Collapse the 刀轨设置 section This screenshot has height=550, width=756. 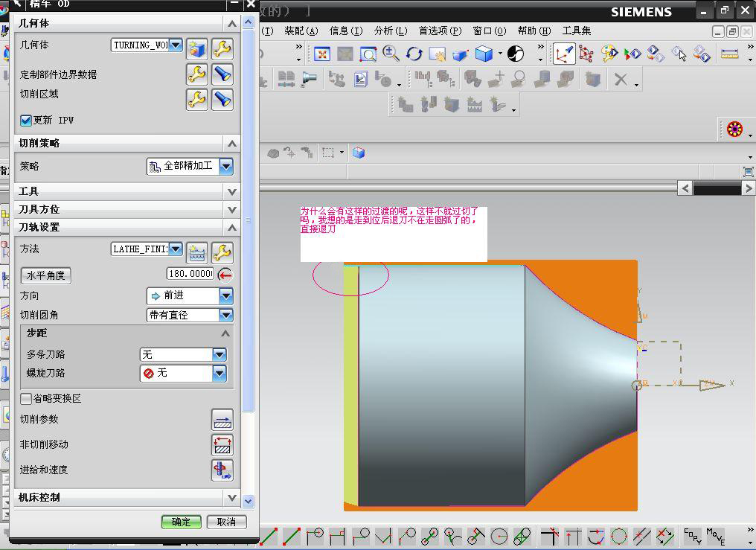point(232,227)
